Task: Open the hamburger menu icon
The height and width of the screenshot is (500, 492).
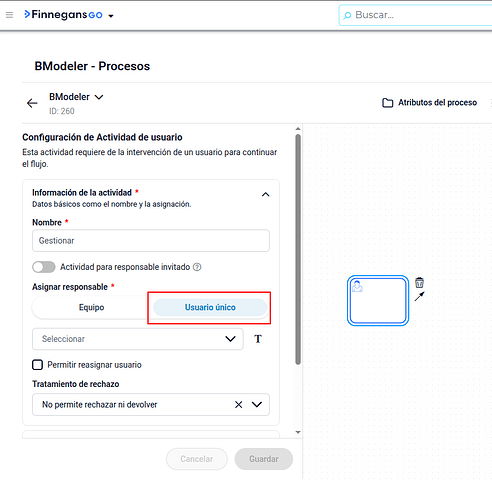Action: tap(9, 15)
